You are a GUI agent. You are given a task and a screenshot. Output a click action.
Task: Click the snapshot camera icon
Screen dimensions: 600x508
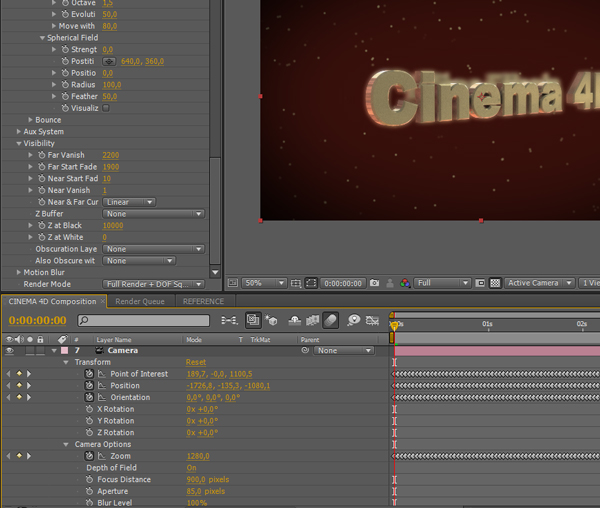point(375,283)
